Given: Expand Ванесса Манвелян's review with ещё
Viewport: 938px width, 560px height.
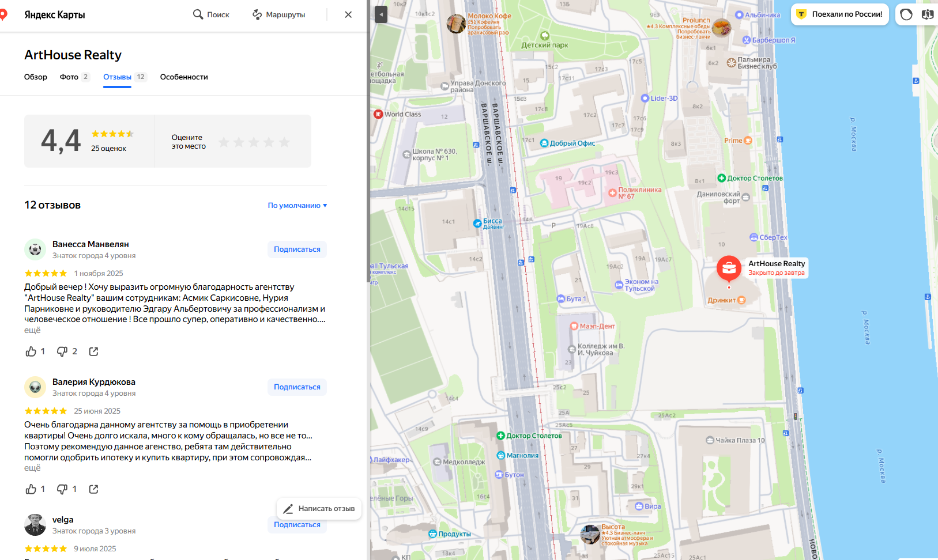Looking at the screenshot, I should (32, 330).
